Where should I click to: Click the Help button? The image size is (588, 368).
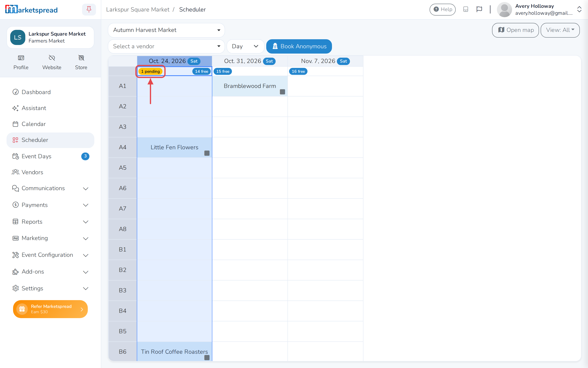click(x=442, y=9)
